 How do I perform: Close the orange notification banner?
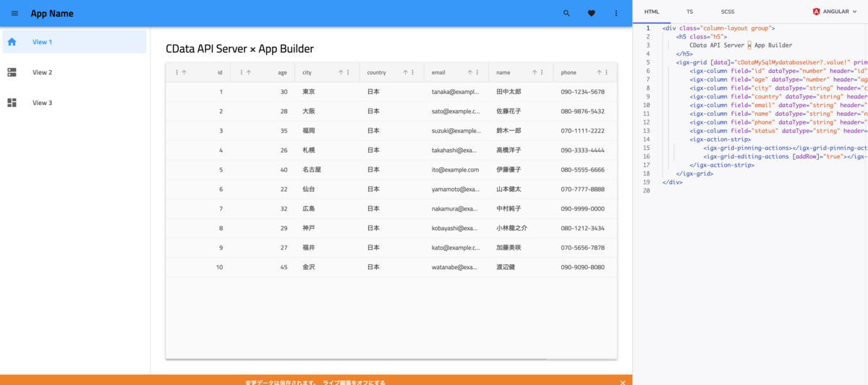click(x=623, y=381)
